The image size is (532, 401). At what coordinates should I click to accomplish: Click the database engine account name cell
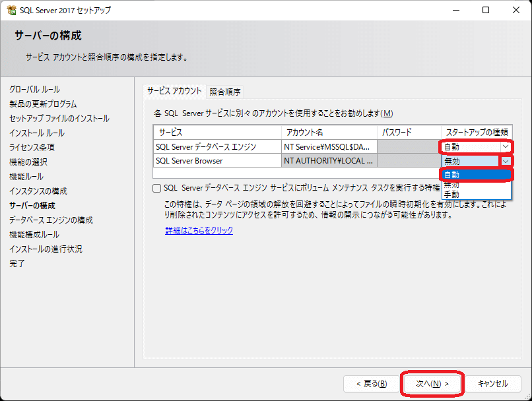[x=329, y=147]
